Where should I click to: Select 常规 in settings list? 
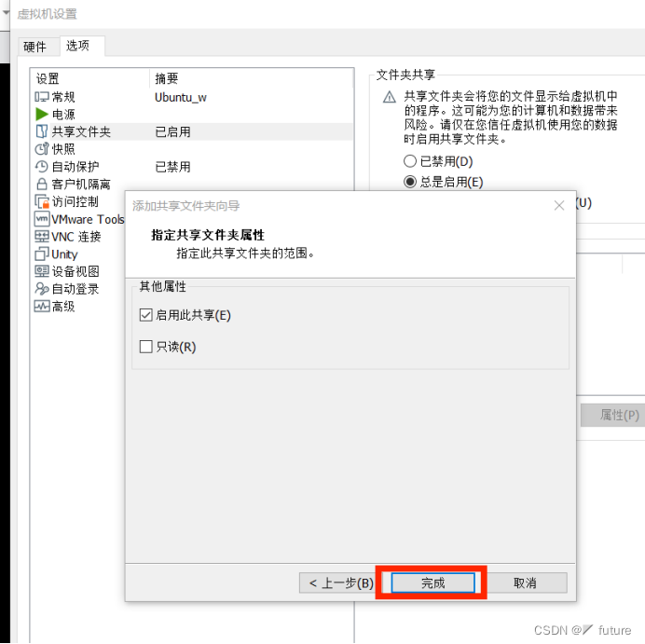(63, 97)
